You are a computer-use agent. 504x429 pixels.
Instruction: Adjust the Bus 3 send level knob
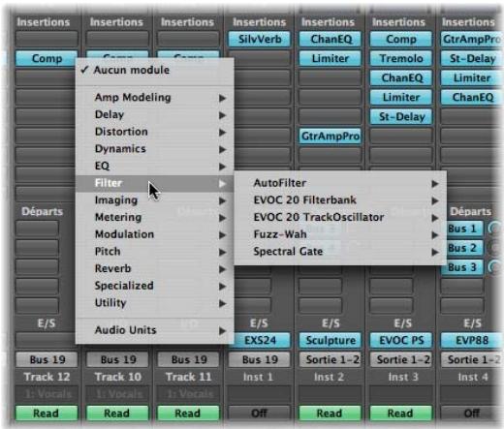[x=494, y=267]
